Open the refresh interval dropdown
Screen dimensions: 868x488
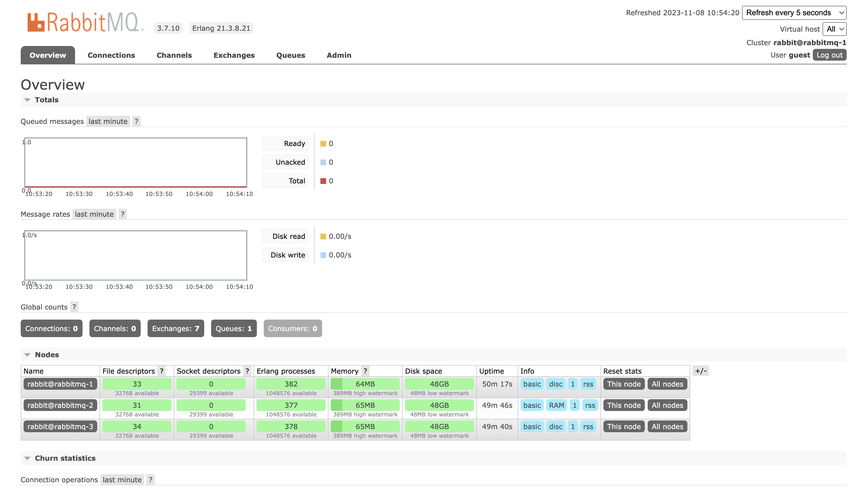click(x=794, y=13)
